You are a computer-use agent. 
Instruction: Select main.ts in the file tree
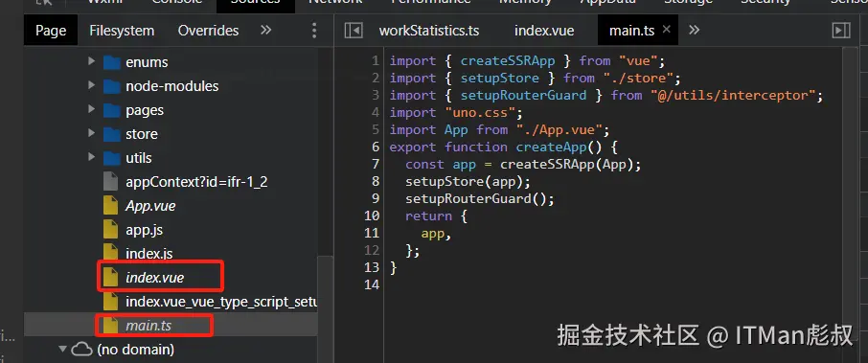(148, 326)
